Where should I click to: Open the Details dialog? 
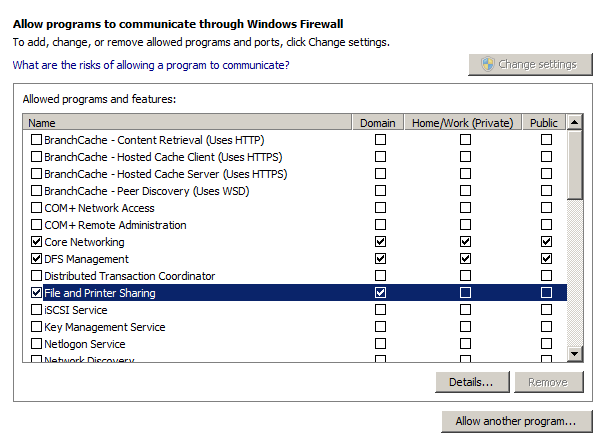(x=472, y=382)
